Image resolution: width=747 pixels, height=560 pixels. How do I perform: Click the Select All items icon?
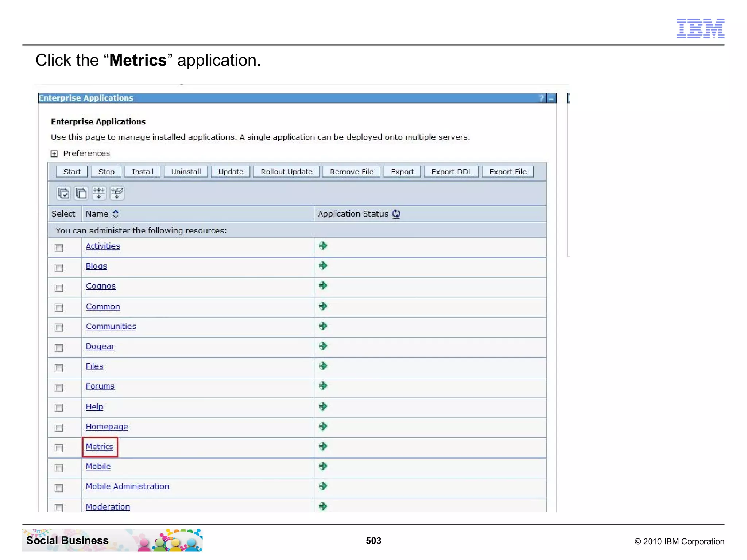coord(64,193)
